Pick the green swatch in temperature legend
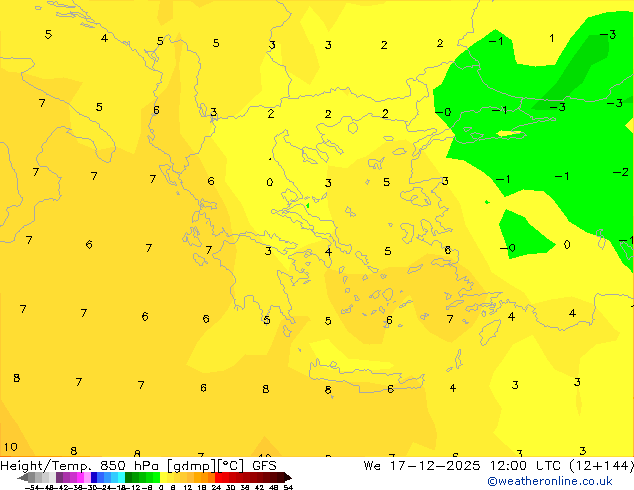 (140, 477)
